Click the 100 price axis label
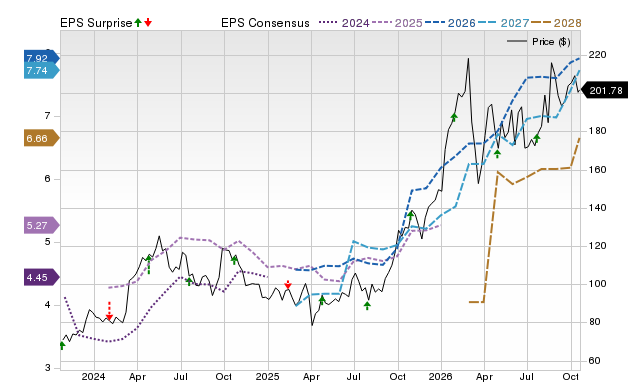The width and height of the screenshot is (640, 382). tap(597, 284)
